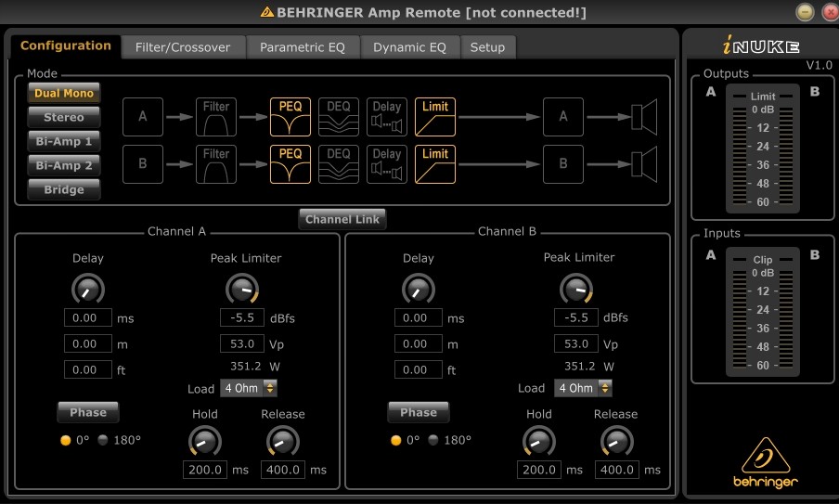This screenshot has height=504, width=839.
Task: Open Channel B Limit block
Action: point(435,164)
